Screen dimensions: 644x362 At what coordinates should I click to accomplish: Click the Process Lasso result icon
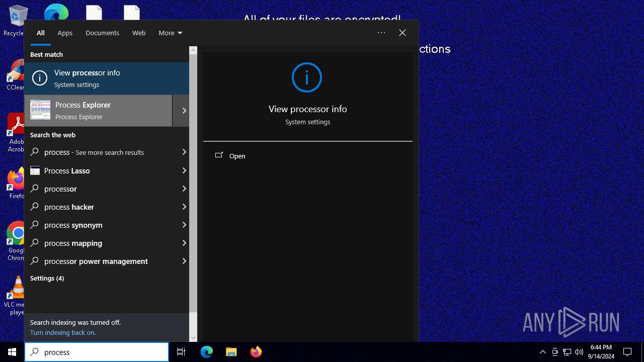coord(35,170)
